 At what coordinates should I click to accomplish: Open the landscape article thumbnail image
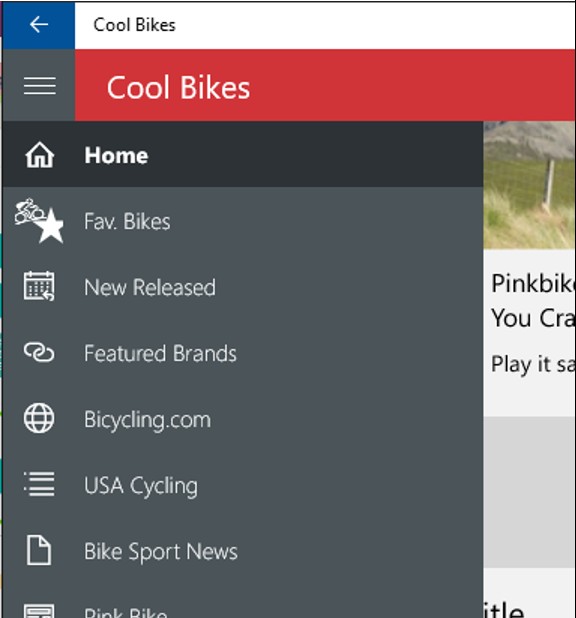pos(529,185)
